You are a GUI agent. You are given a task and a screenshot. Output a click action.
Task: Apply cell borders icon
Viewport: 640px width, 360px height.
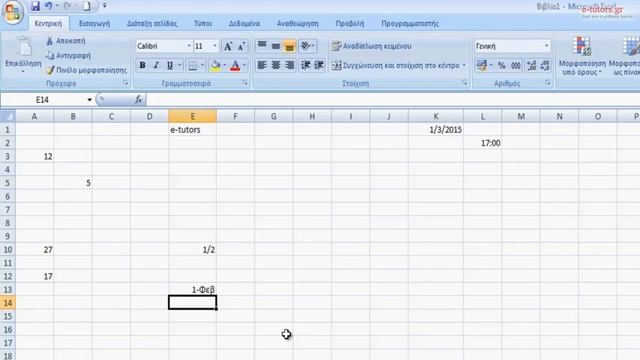click(193, 65)
